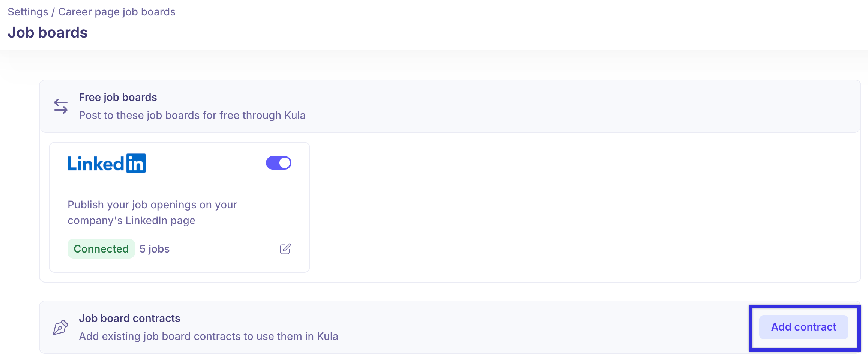The height and width of the screenshot is (361, 868).
Task: Click the Free job boards section title
Action: (x=118, y=97)
